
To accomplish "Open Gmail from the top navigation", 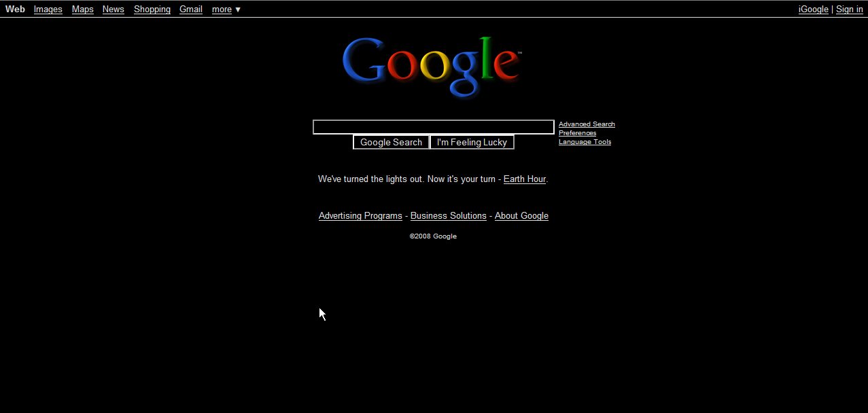I will (x=191, y=10).
